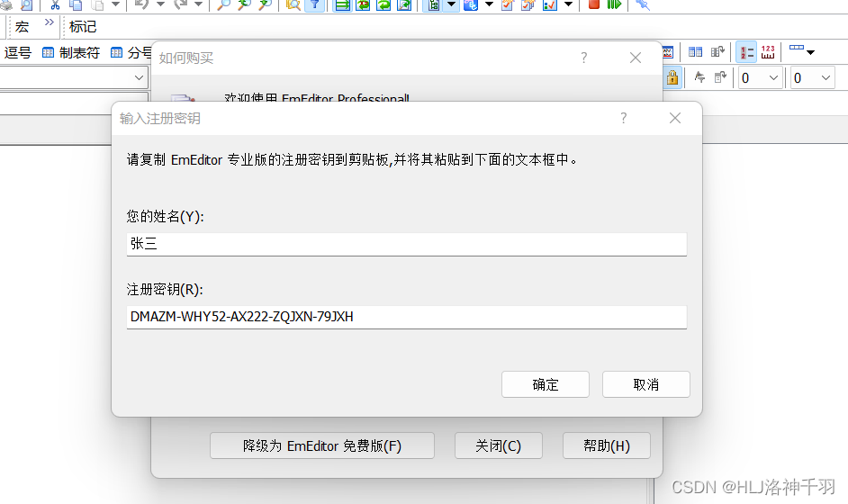Click the 您的姓名 name input field
This screenshot has width=848, height=504.
coord(406,245)
